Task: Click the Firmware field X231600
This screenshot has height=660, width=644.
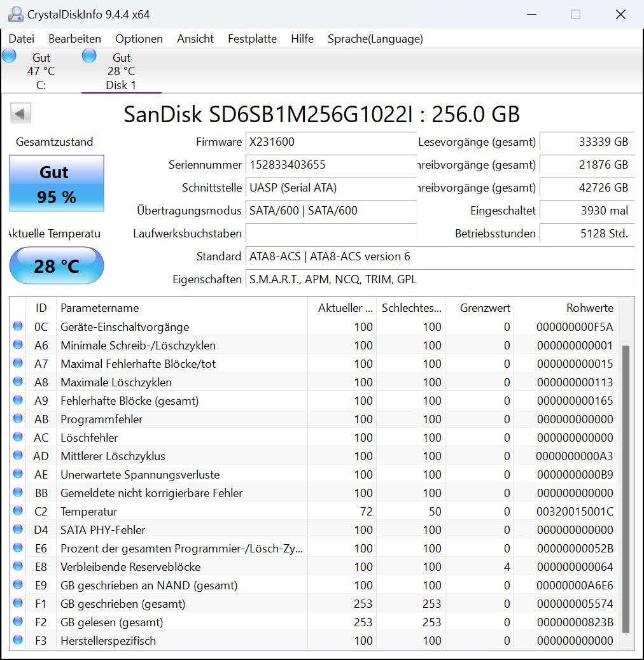Action: pos(332,142)
